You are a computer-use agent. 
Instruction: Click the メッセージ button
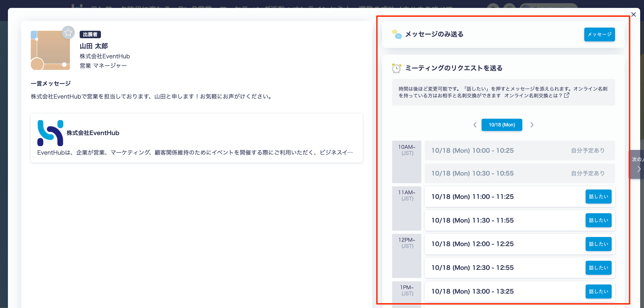[x=599, y=34]
